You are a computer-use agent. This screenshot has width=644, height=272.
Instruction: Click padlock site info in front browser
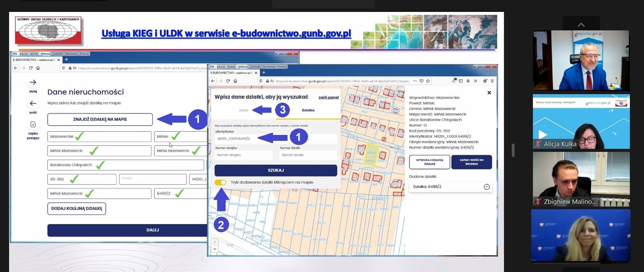point(267,81)
